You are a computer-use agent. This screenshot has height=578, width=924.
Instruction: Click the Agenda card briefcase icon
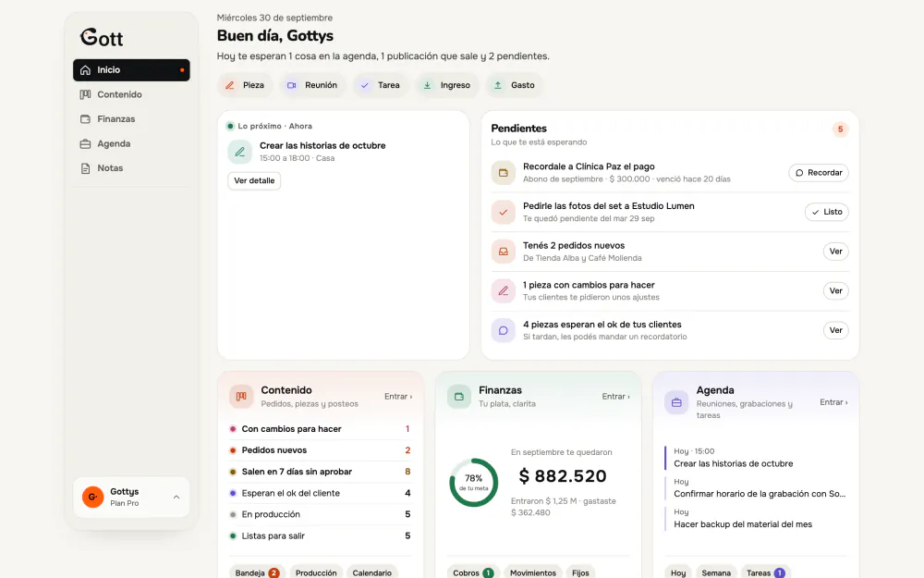[676, 402]
